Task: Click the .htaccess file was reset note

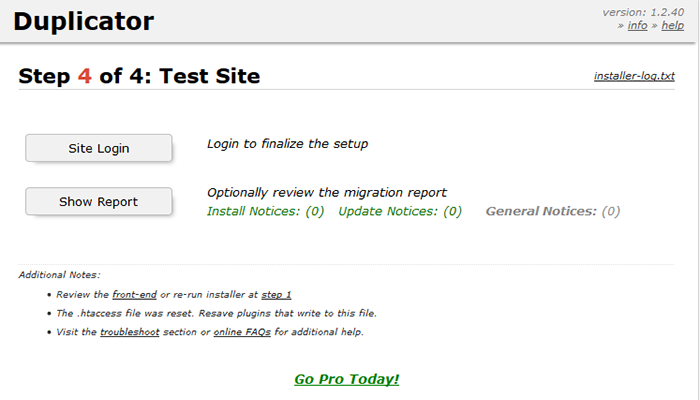Action: click(216, 313)
